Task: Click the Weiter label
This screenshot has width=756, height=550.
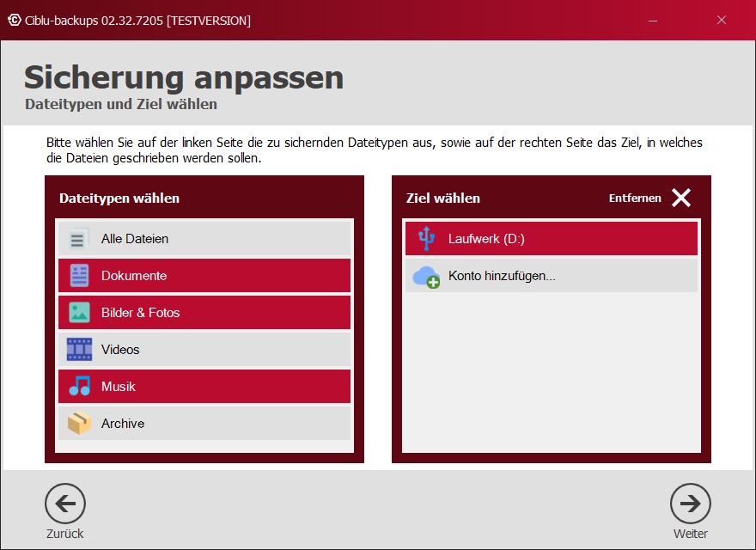Action: (x=691, y=534)
